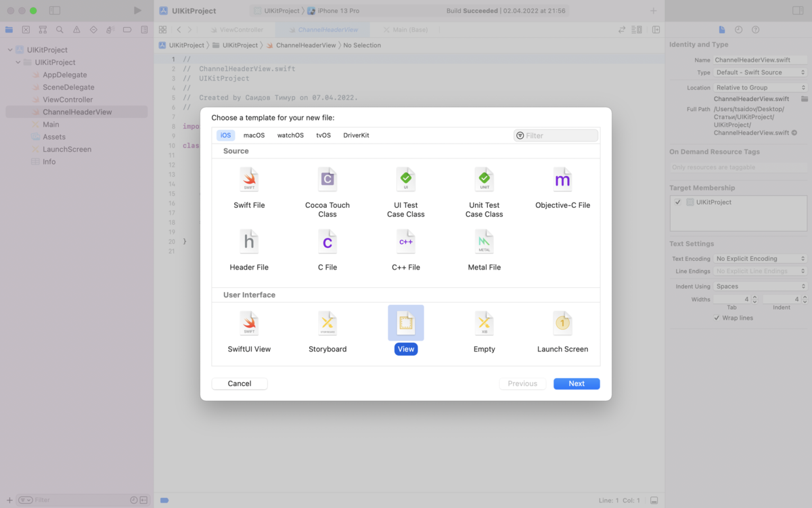Image resolution: width=812 pixels, height=508 pixels.
Task: Click the template Filter search field
Action: [x=556, y=135]
